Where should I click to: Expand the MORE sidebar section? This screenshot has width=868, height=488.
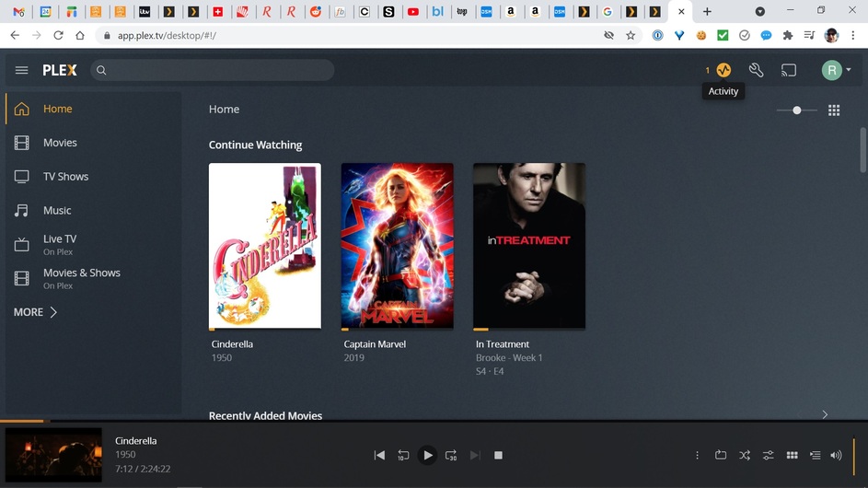click(x=35, y=312)
